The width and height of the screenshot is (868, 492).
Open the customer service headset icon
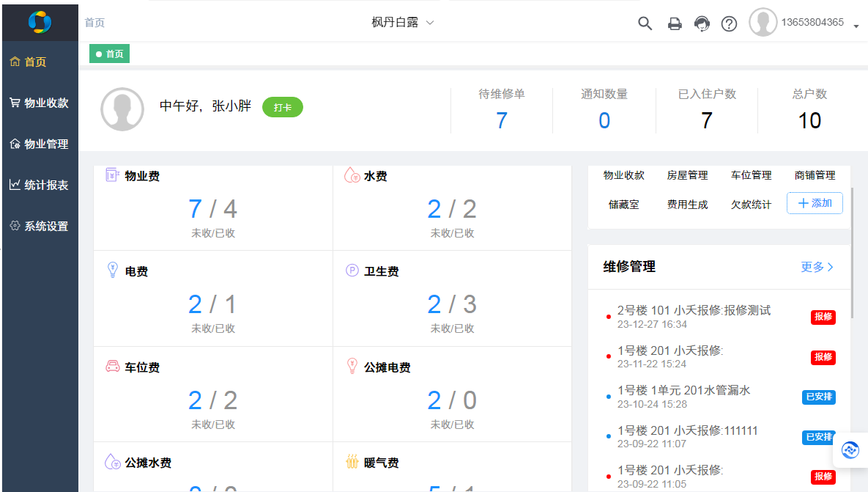[x=702, y=23]
